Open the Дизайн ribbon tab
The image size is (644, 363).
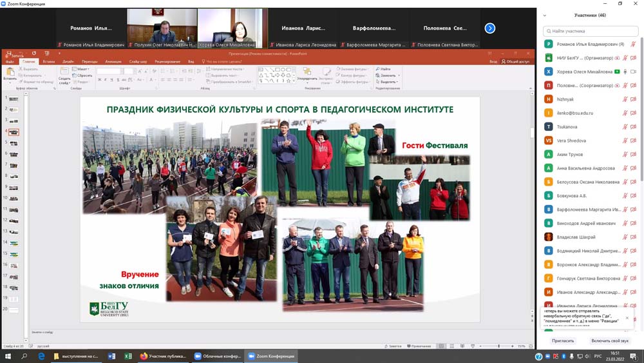68,61
